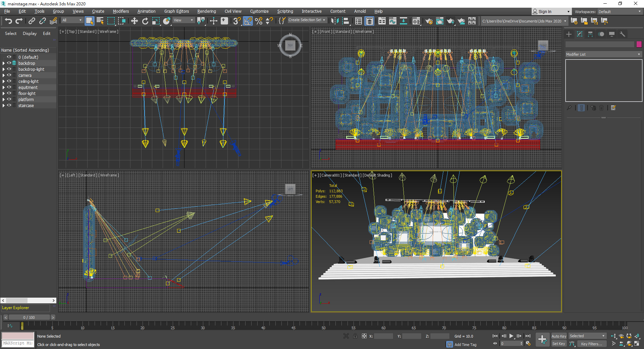
Task: Click the Auto Key button
Action: pyautogui.click(x=558, y=336)
